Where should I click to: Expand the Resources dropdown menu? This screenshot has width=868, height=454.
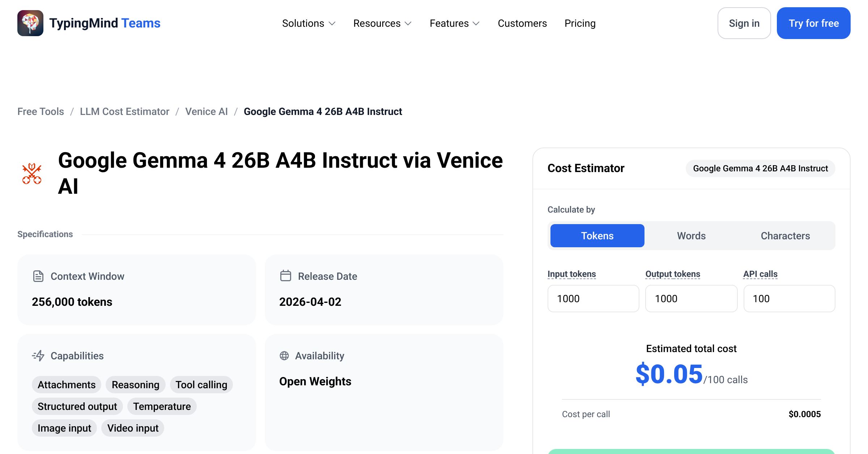coord(383,23)
